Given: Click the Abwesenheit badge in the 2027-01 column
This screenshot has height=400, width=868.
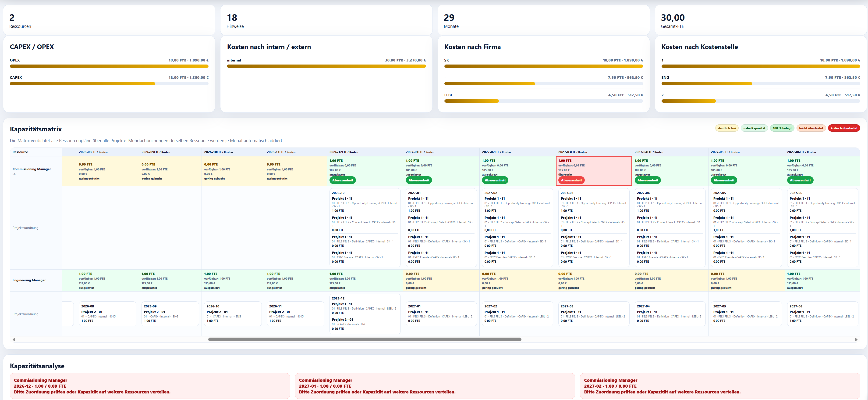Looking at the screenshot, I should tap(419, 180).
